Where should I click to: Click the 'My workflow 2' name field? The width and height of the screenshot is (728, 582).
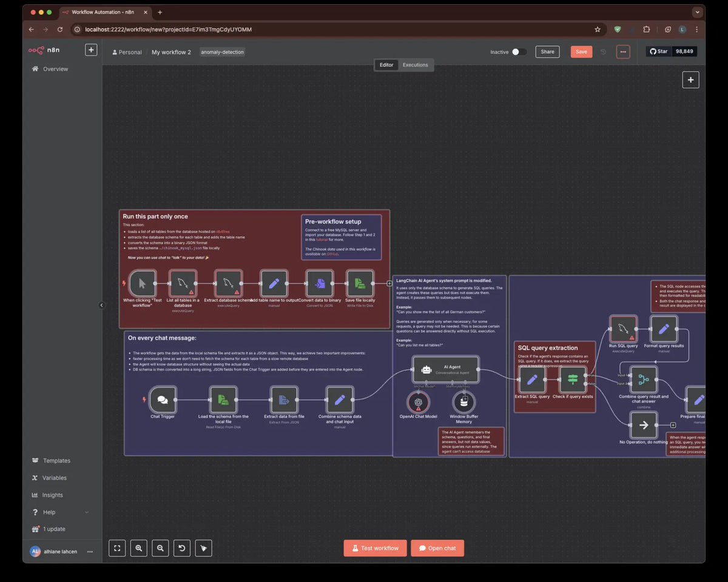point(171,52)
